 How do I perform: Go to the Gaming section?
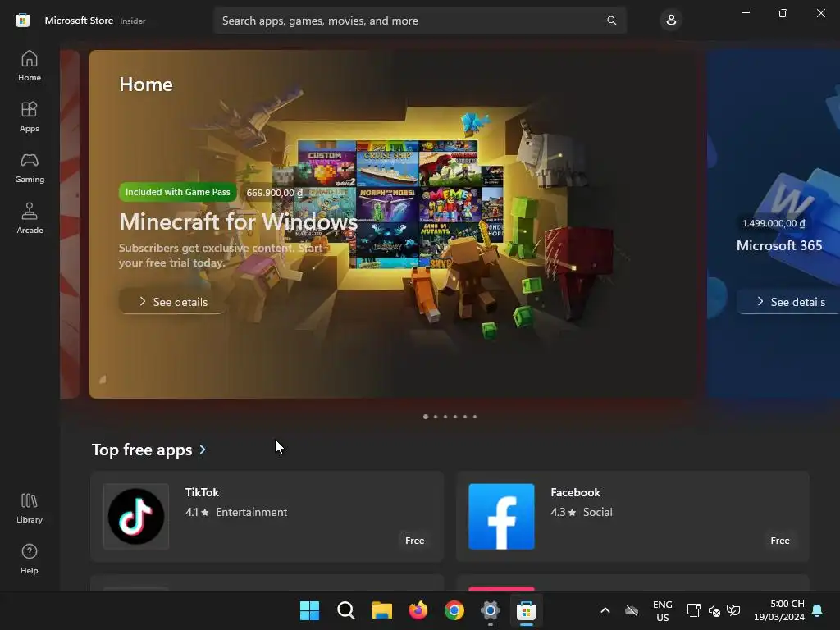pos(30,167)
